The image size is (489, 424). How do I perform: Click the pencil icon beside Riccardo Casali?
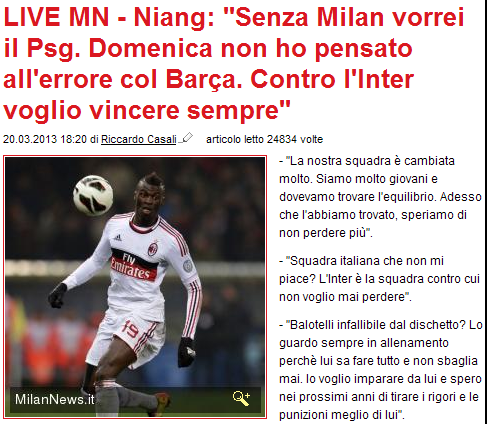point(186,138)
